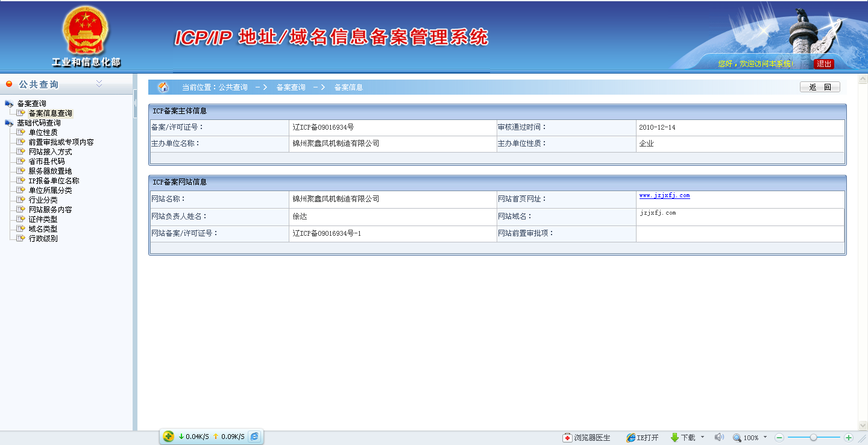Click the 备案查询 folder icon

click(x=9, y=104)
